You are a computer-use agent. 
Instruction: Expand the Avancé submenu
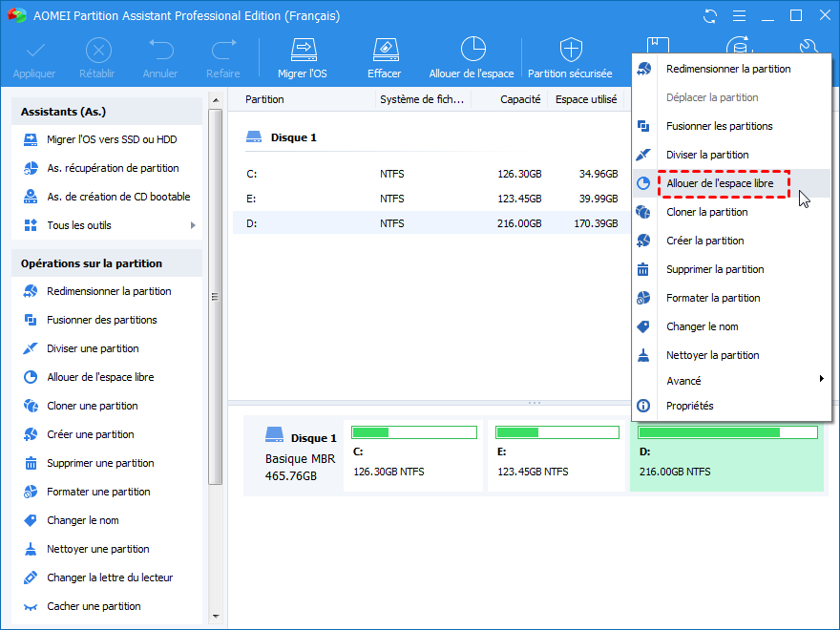click(x=731, y=381)
